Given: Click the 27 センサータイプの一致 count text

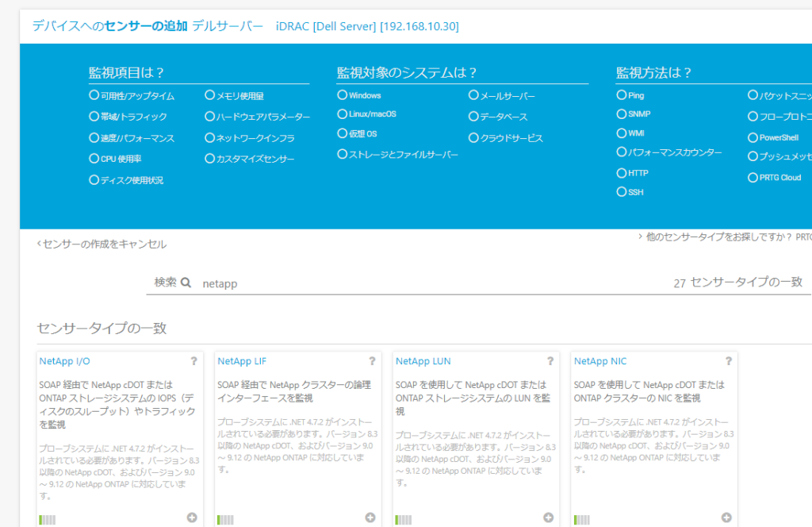Looking at the screenshot, I should (x=738, y=283).
